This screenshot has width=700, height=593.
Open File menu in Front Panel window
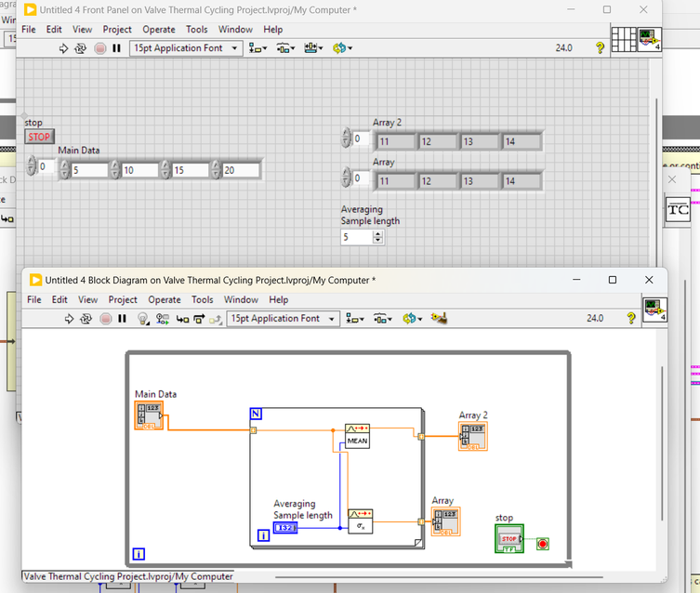(x=29, y=30)
